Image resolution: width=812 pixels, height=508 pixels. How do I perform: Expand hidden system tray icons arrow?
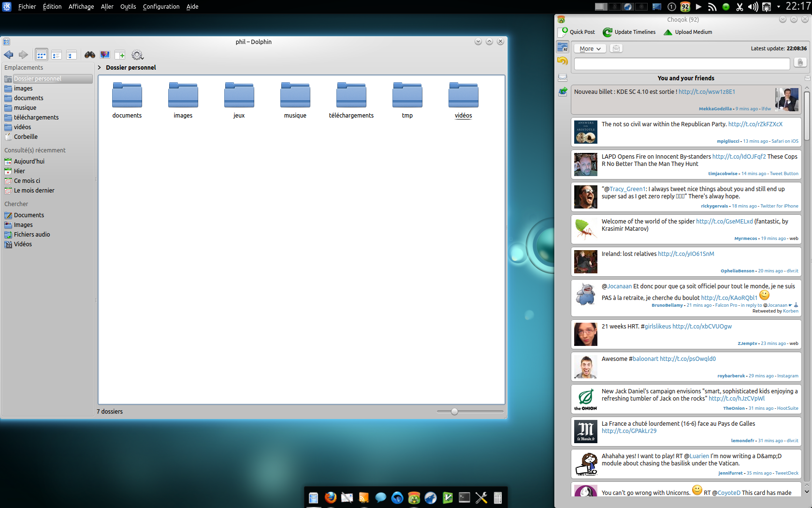point(778,6)
